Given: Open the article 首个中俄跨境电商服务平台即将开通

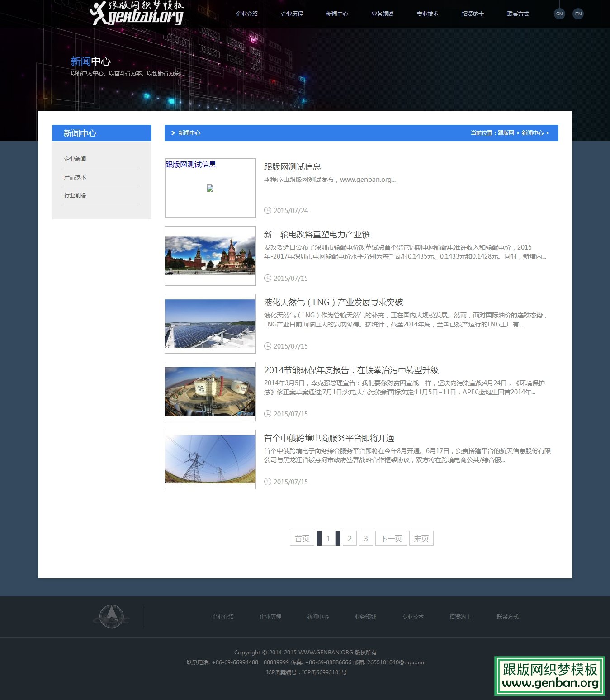Looking at the screenshot, I should pyautogui.click(x=330, y=438).
